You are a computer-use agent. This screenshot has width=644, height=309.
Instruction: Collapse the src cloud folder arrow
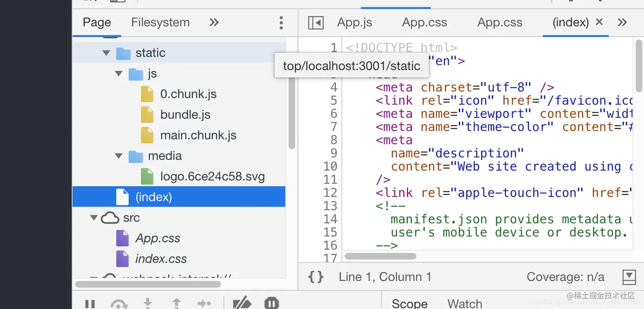pos(94,218)
